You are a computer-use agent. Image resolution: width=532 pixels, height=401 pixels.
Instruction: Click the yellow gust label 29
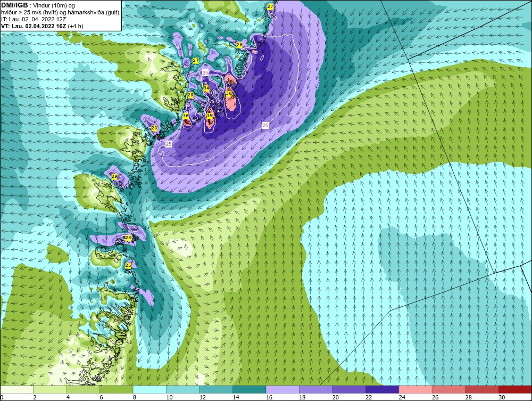(114, 177)
